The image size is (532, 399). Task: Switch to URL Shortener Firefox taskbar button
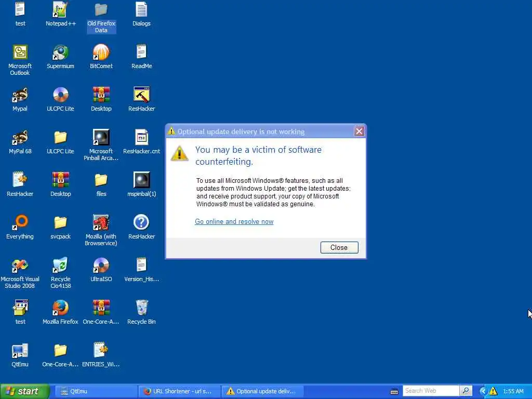point(179,391)
